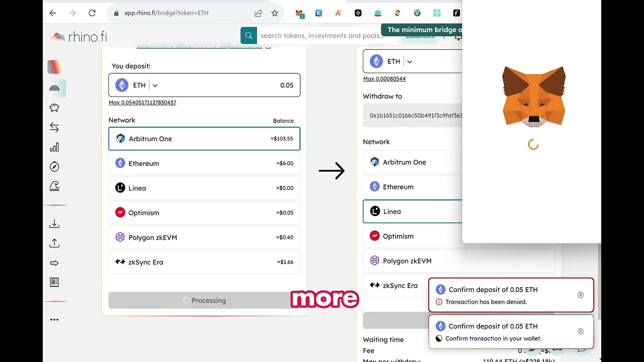
Task: Click the Max 0.05405171127830437 link
Action: click(142, 103)
